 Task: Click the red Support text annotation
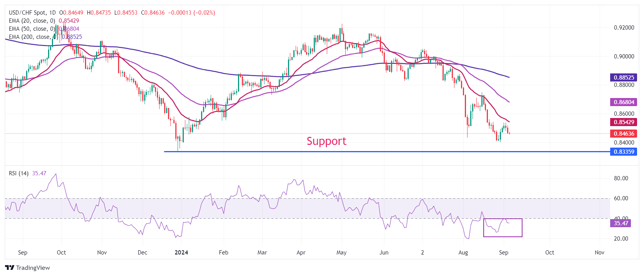(x=326, y=141)
